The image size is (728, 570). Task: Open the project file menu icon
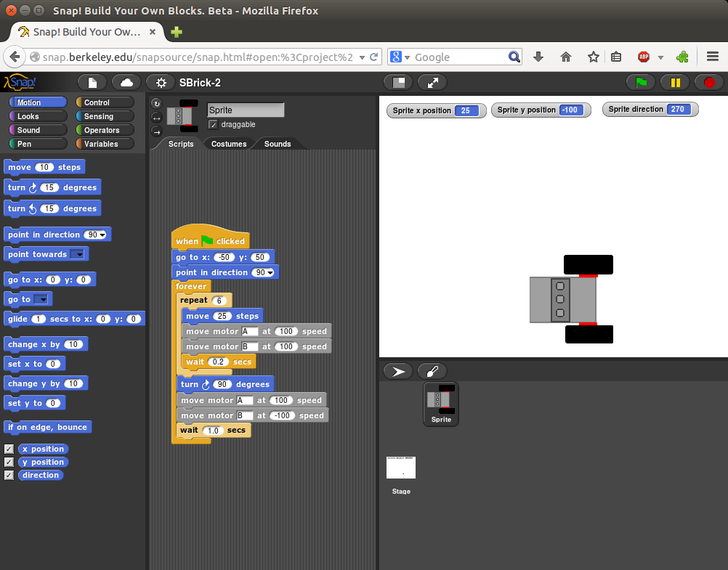pyautogui.click(x=92, y=83)
